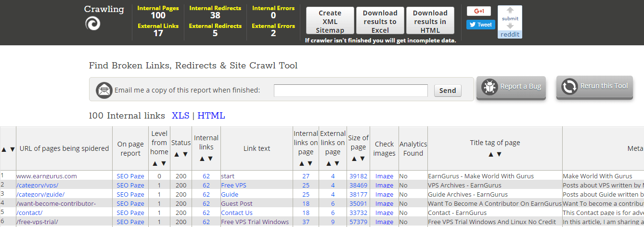
Task: Sort Title tag of page descending
Action: (x=499, y=154)
